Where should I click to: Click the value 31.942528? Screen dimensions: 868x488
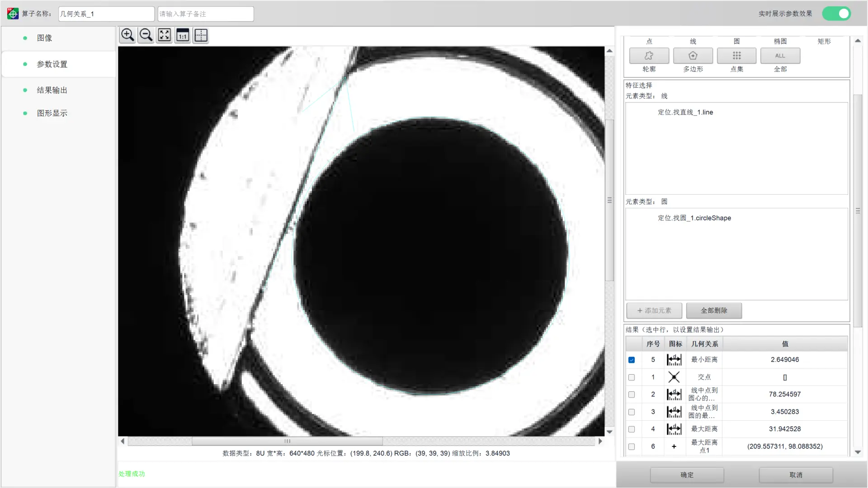[785, 429]
